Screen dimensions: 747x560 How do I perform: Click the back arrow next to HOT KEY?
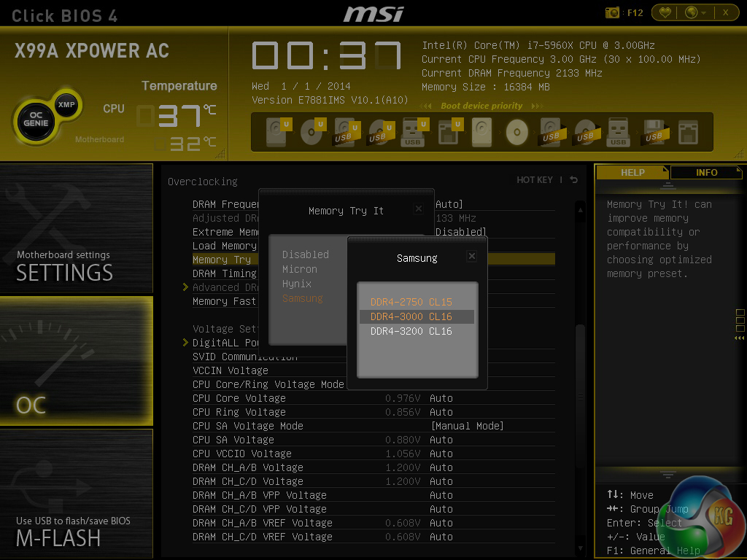pyautogui.click(x=574, y=179)
